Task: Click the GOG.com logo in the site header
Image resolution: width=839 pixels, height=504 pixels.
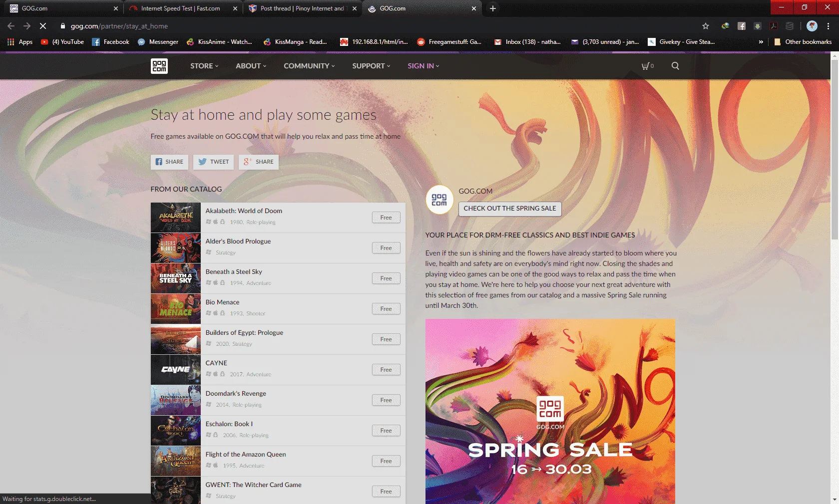Action: tap(159, 66)
